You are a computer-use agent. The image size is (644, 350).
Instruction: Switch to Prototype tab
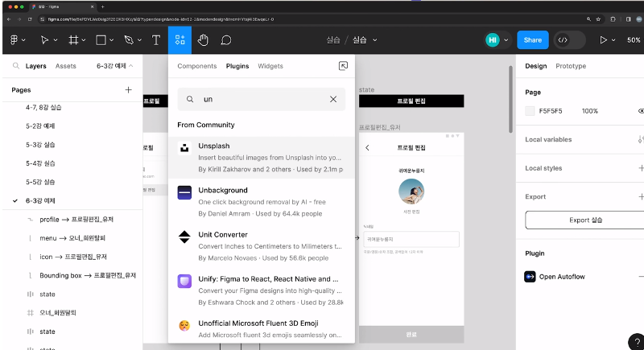click(x=571, y=66)
